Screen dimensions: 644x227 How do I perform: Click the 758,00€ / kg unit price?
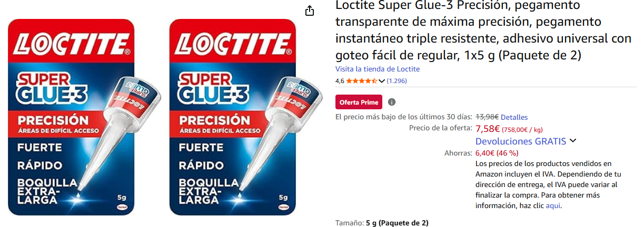click(x=522, y=129)
